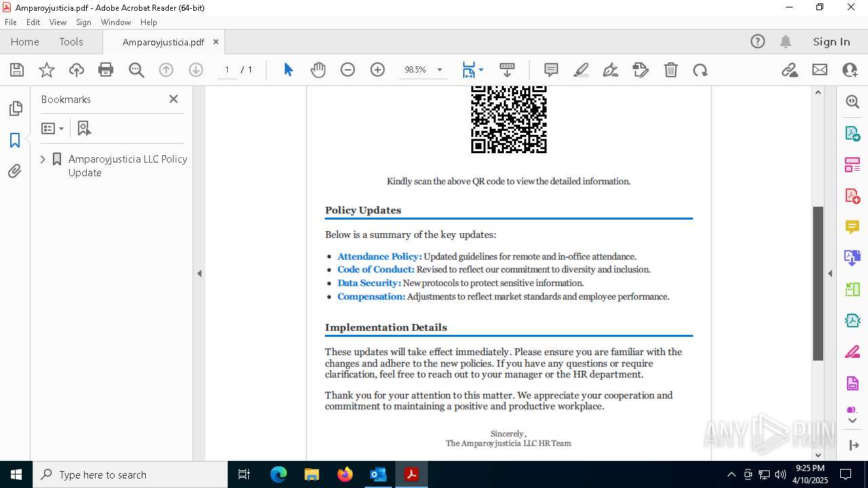Click the scrolling mode toolbar icon
Image resolution: width=868 pixels, height=488 pixels.
(x=507, y=70)
